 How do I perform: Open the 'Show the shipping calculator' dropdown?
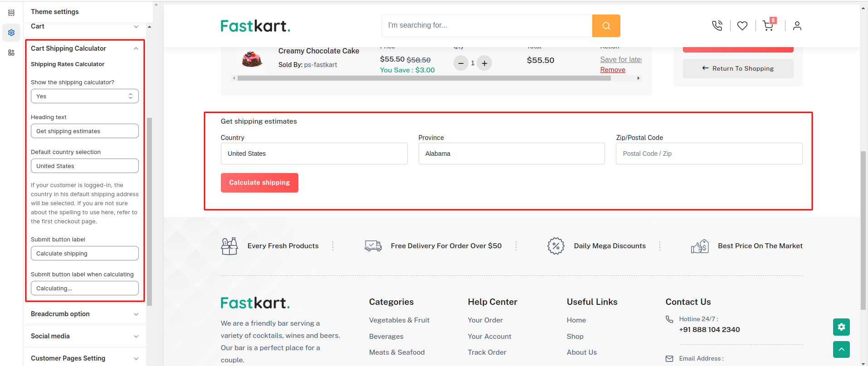coord(85,96)
